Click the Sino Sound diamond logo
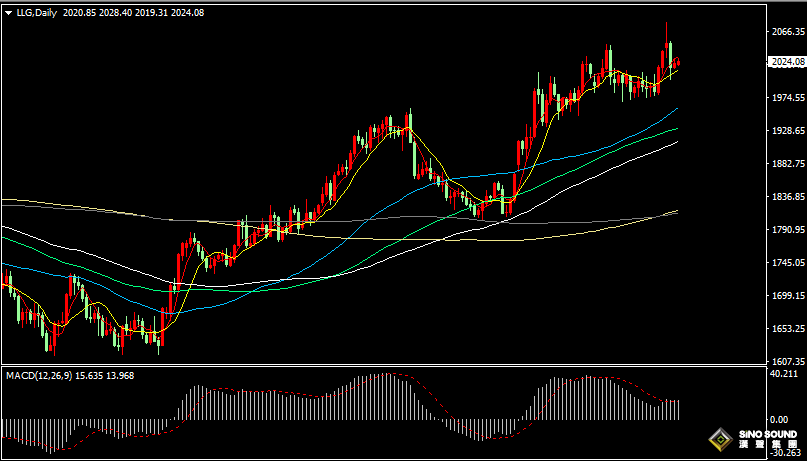Screen dimensions: 807x461 [720, 439]
